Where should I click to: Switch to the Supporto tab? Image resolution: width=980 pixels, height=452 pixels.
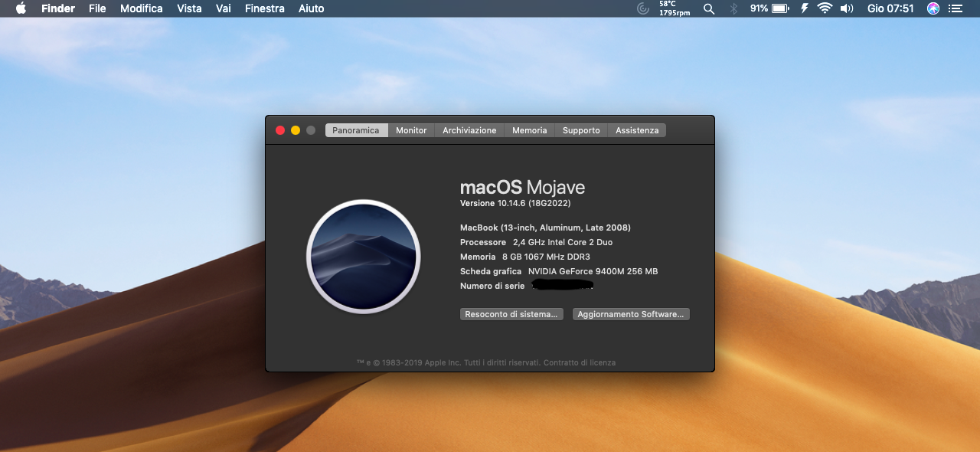581,130
